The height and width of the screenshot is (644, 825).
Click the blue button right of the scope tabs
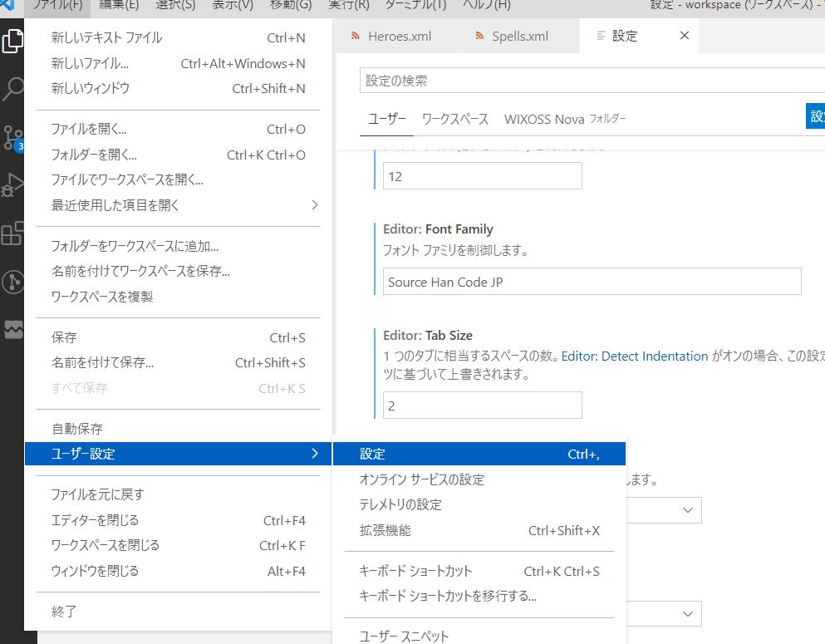pyautogui.click(x=816, y=116)
